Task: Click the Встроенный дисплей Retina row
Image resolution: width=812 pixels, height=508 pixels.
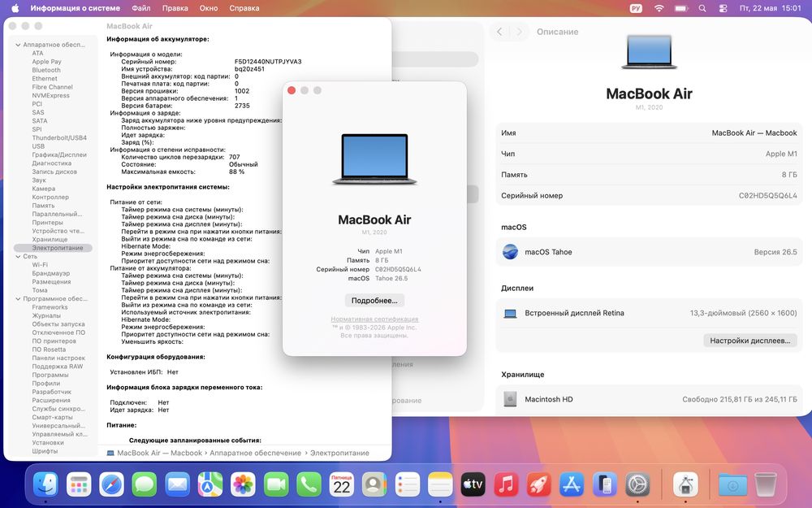Action: click(x=649, y=313)
